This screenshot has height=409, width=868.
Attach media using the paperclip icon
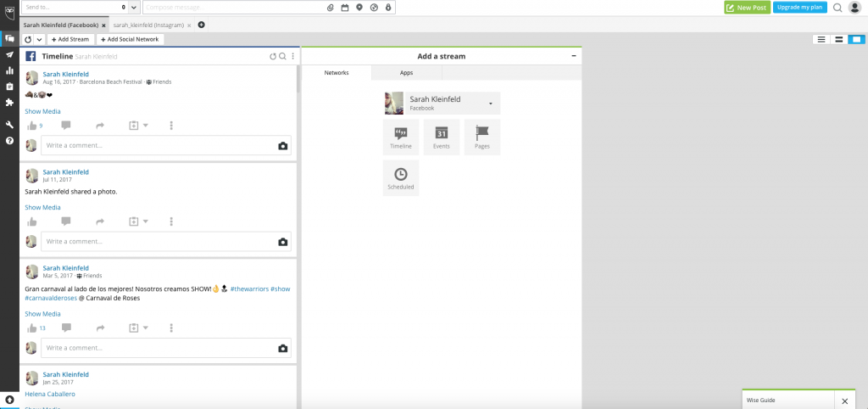(331, 8)
